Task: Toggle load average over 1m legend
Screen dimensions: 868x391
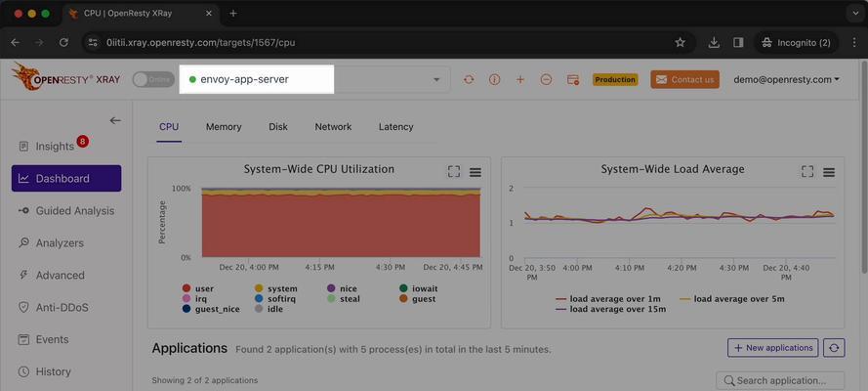Action: (x=607, y=299)
